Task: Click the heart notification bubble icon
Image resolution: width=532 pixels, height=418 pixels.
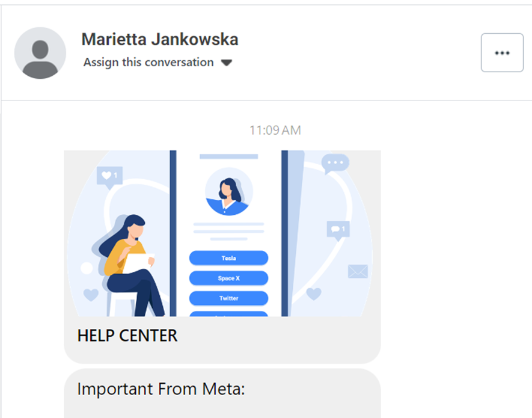Action: click(109, 177)
